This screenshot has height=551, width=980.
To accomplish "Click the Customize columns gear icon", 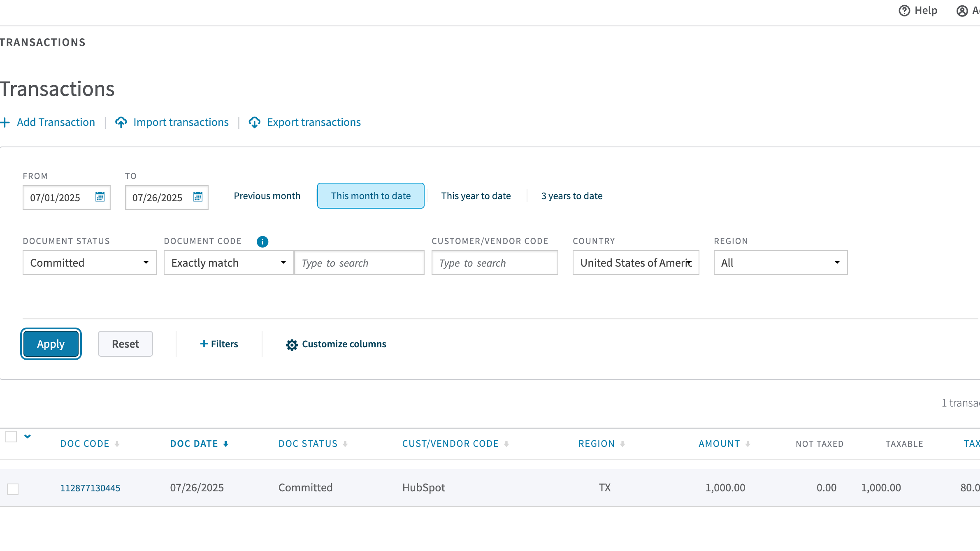I will [292, 345].
